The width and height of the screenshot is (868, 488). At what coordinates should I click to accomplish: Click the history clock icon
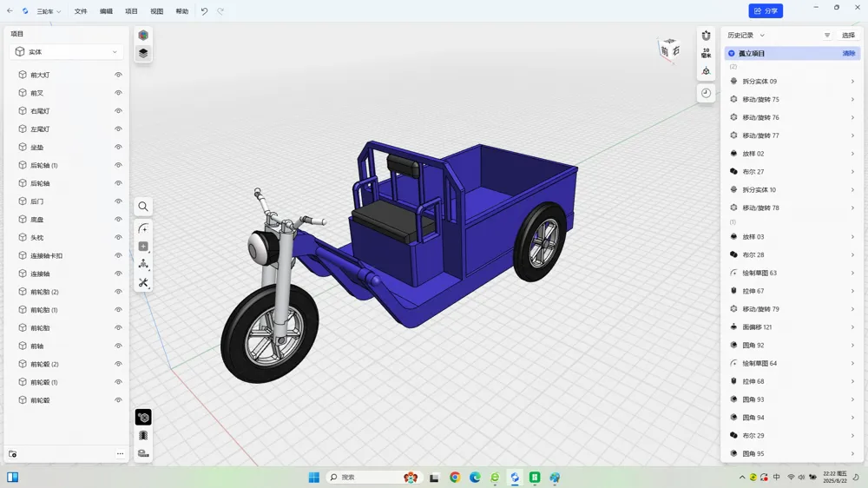pos(706,93)
